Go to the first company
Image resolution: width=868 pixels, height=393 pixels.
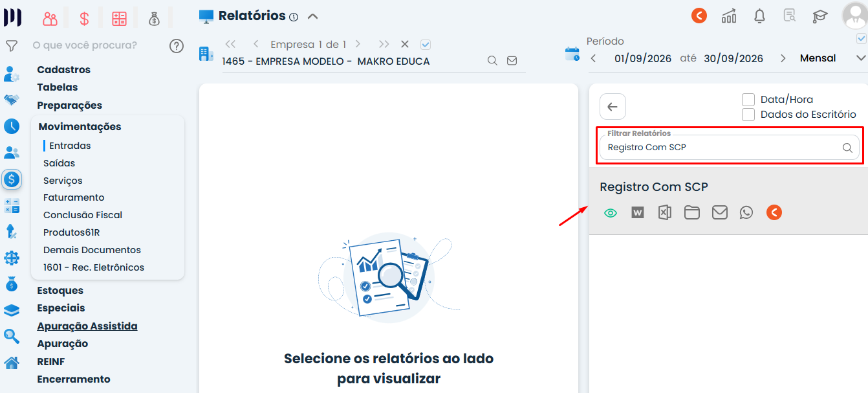[x=230, y=45]
